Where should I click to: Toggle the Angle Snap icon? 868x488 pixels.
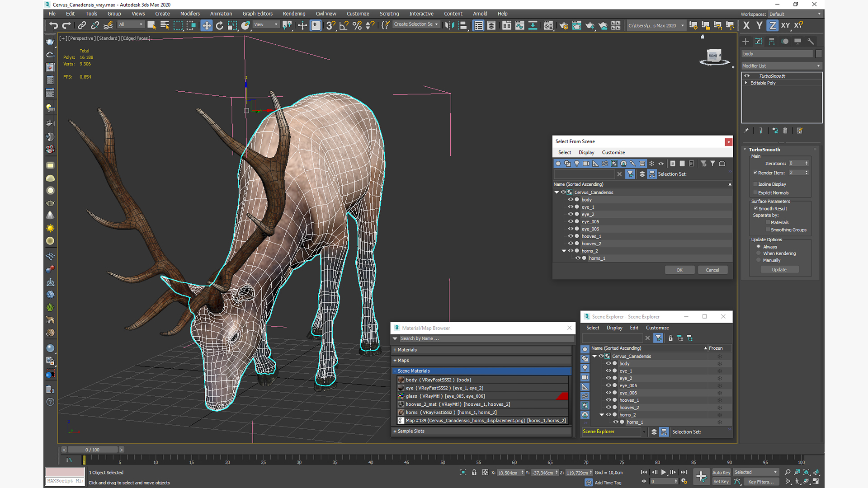344,25
